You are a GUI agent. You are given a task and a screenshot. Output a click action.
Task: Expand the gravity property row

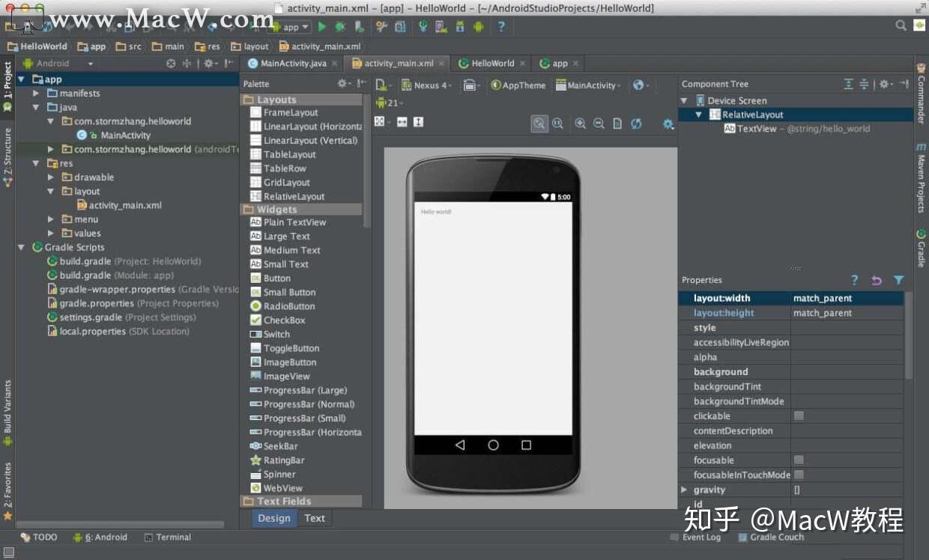click(684, 490)
